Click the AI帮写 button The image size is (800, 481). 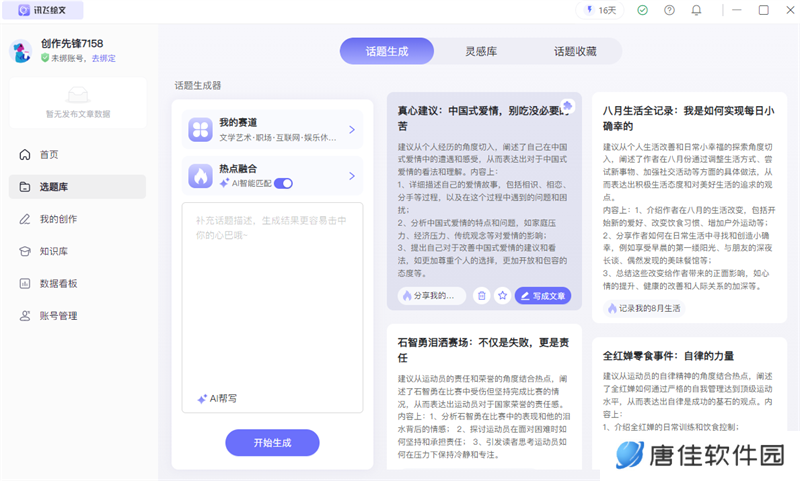click(x=217, y=398)
